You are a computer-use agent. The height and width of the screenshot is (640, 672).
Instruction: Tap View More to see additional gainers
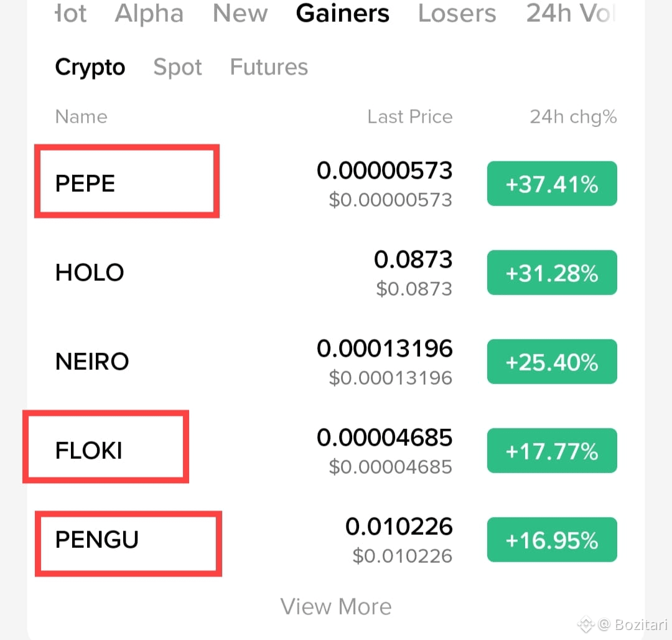point(336,606)
